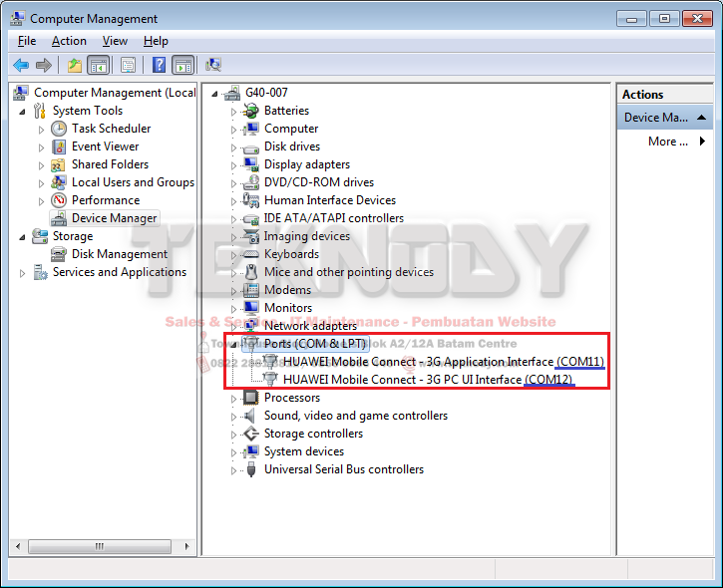Click the Batteries category icon
The height and width of the screenshot is (588, 723).
point(251,111)
